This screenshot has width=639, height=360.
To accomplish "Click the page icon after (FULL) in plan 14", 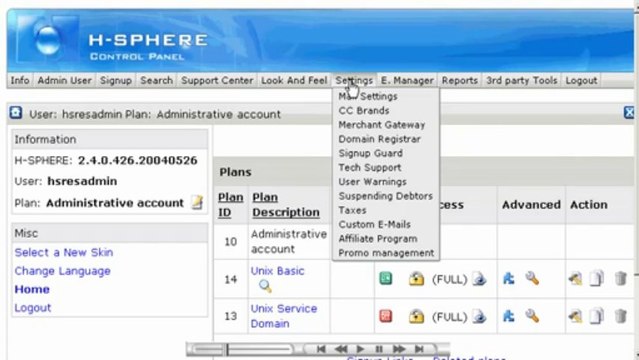I will 479,279.
